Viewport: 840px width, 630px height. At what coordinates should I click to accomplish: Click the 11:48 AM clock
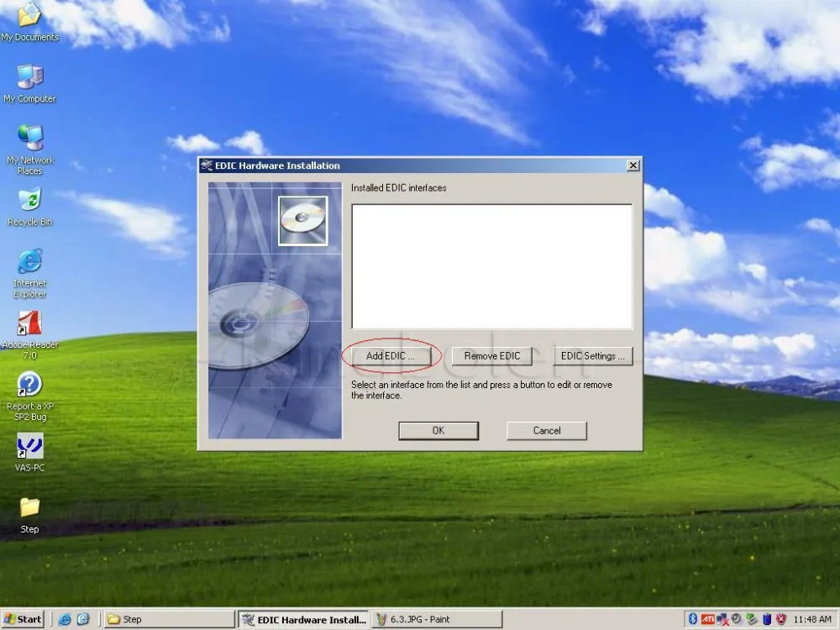(x=812, y=619)
